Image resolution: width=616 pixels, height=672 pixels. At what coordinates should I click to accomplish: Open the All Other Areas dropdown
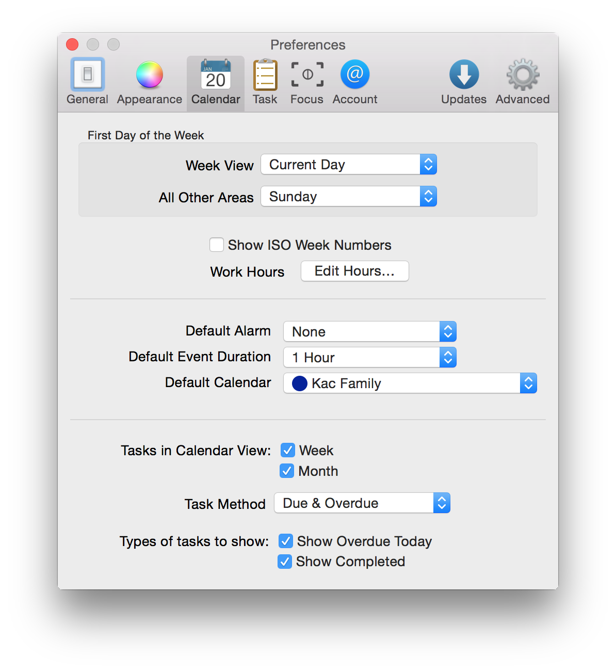point(349,197)
